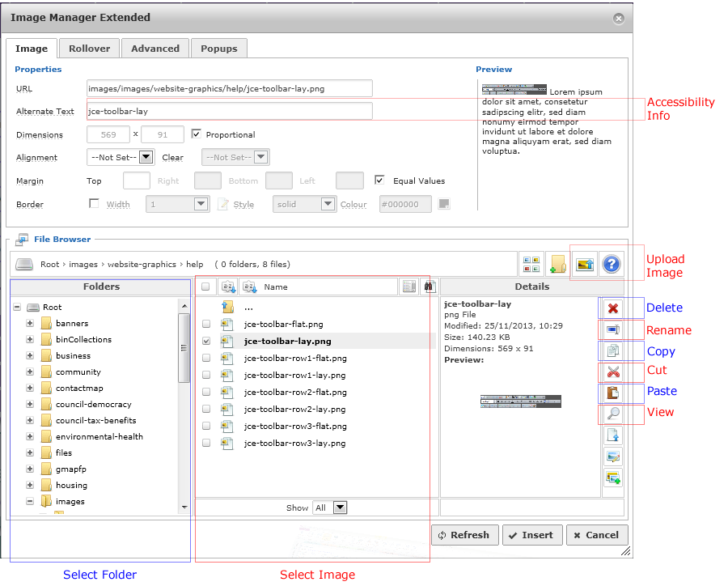Viewport: 728px width, 586px height.
Task: Expand the banners folder
Action: click(x=30, y=323)
